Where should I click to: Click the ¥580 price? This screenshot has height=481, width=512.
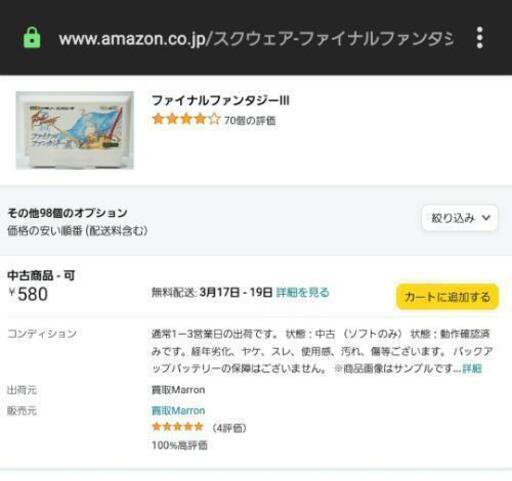[x=28, y=294]
